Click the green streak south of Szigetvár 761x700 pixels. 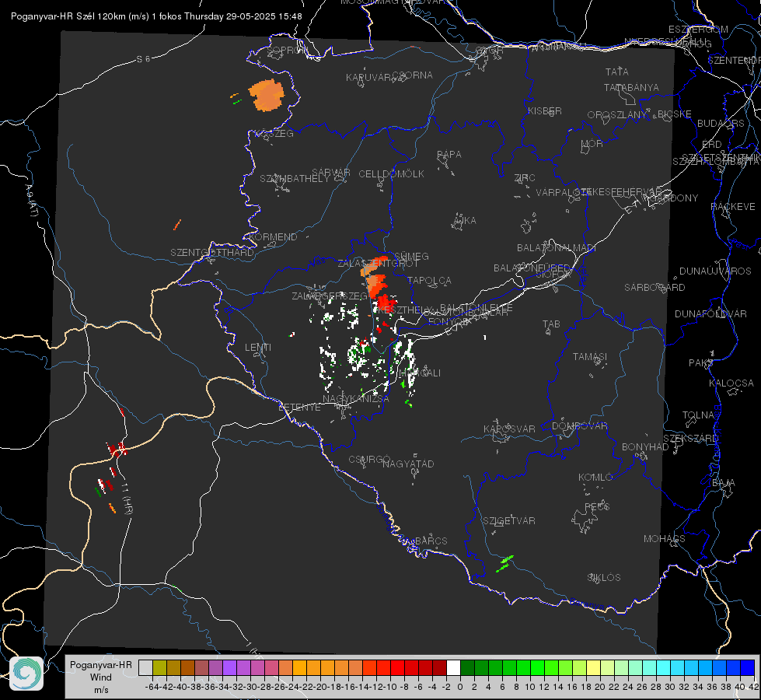pyautogui.click(x=504, y=563)
